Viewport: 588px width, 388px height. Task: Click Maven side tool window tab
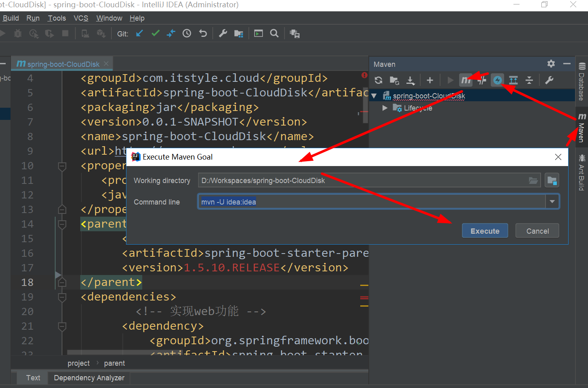(582, 128)
